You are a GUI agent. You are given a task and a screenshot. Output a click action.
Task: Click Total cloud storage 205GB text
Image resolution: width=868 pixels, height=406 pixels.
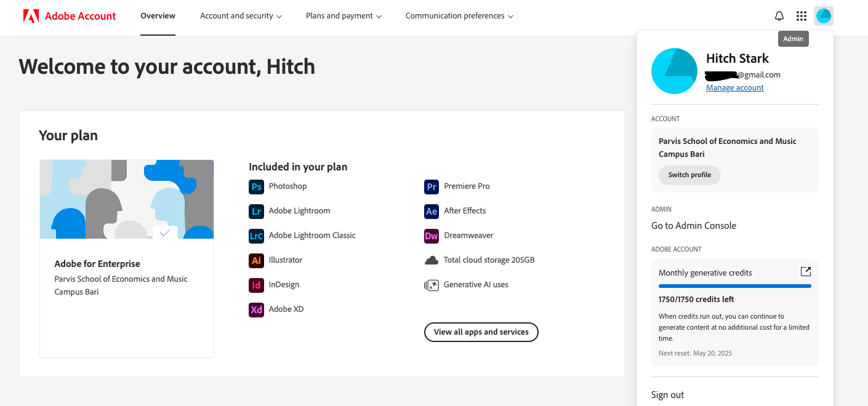[x=489, y=260]
